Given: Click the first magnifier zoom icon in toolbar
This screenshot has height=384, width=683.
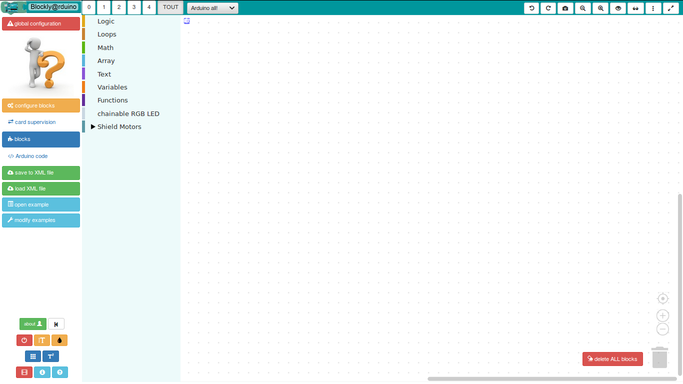Looking at the screenshot, I should [583, 8].
